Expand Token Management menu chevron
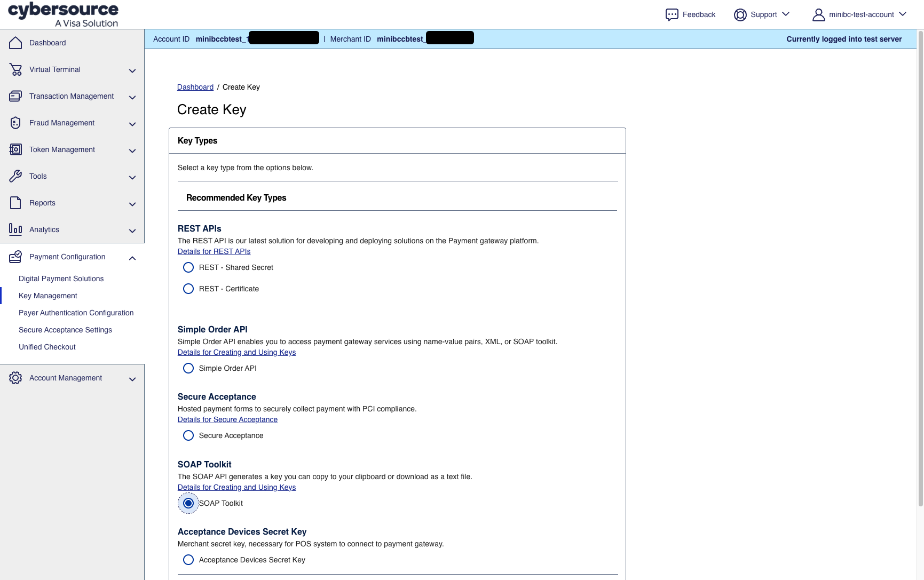 pyautogui.click(x=132, y=150)
